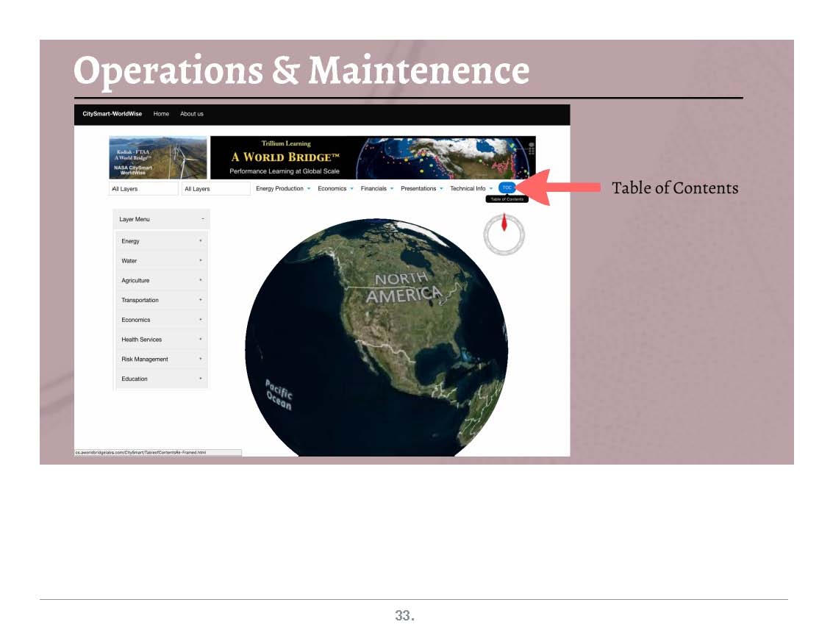833x644 pixels.
Task: Click the first All Layers input field
Action: [x=143, y=189]
